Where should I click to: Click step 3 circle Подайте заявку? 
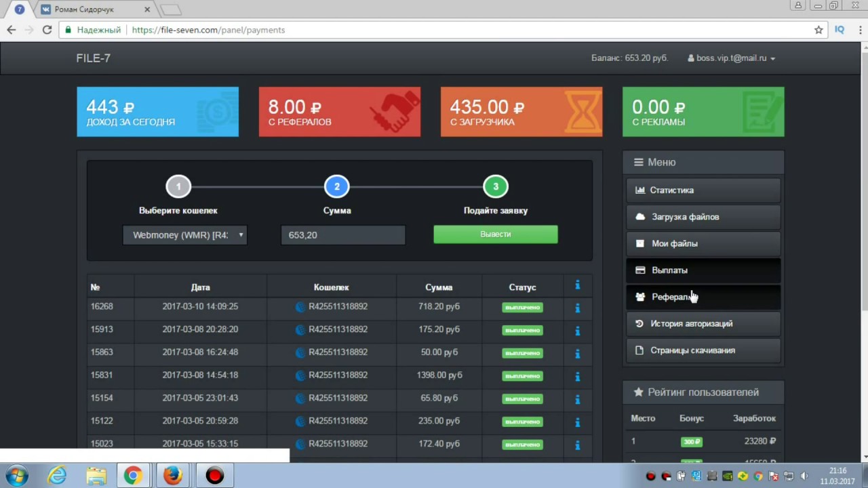point(496,186)
